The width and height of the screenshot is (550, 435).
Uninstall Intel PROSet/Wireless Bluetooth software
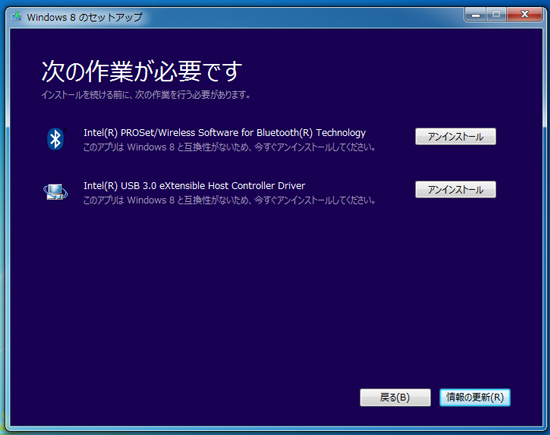[x=455, y=136]
